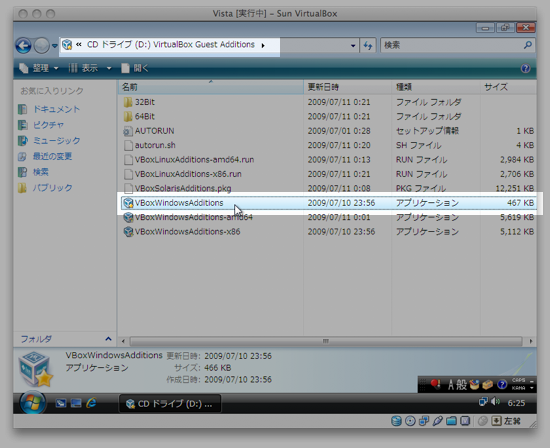The width and height of the screenshot is (550, 448).
Task: Click the VirtualBox shared folders status icon
Action: click(x=451, y=421)
